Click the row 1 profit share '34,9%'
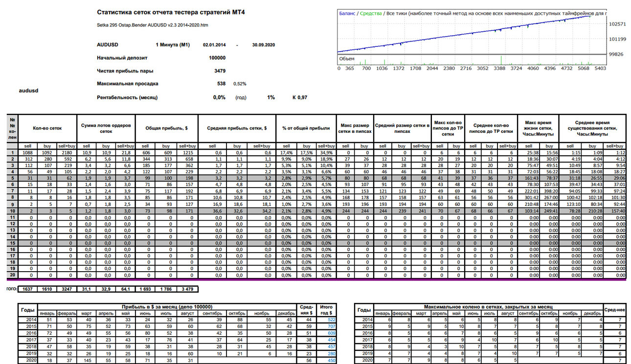Viewport: 631px width, 364px height. click(x=326, y=152)
